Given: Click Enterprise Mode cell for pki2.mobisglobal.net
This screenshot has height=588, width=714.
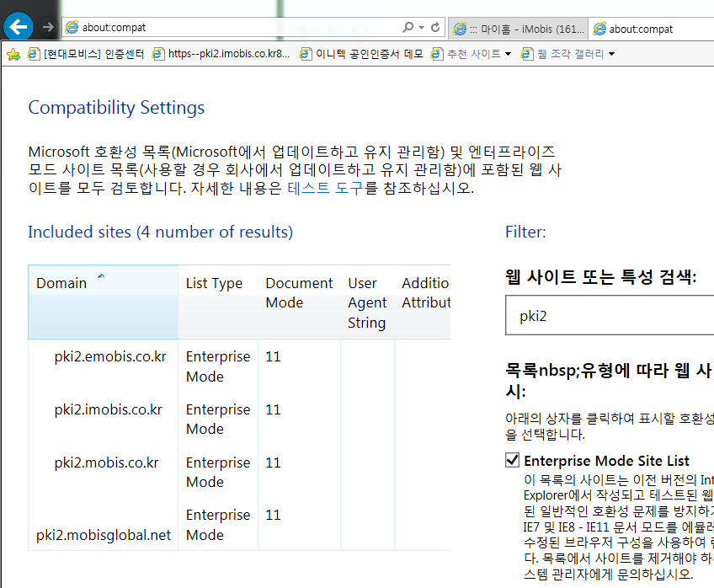Looking at the screenshot, I should 218,525.
